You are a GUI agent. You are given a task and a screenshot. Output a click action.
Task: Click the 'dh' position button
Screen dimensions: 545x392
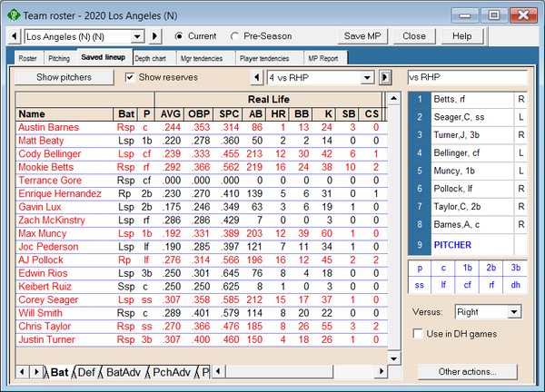click(515, 284)
